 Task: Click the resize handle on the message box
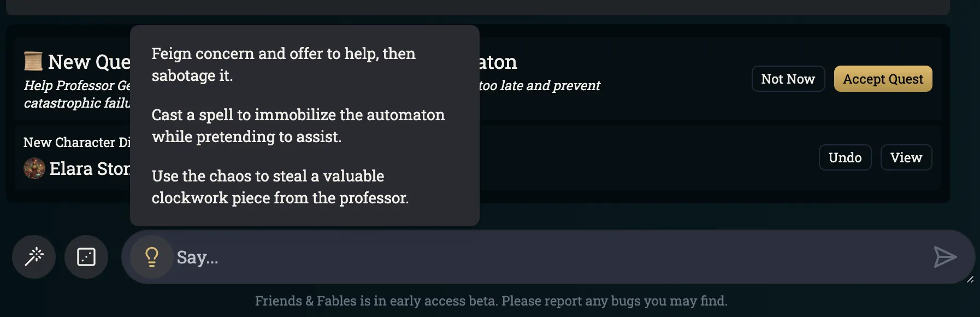(972, 278)
